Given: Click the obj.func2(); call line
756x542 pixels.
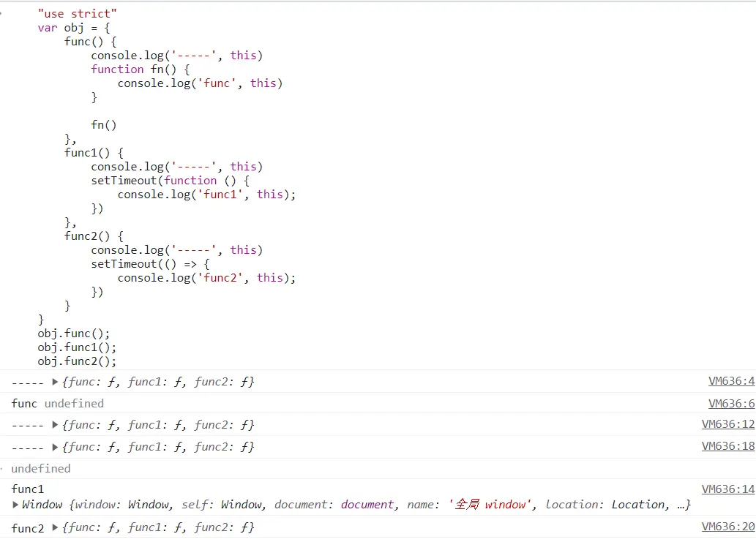Looking at the screenshot, I should [x=77, y=361].
